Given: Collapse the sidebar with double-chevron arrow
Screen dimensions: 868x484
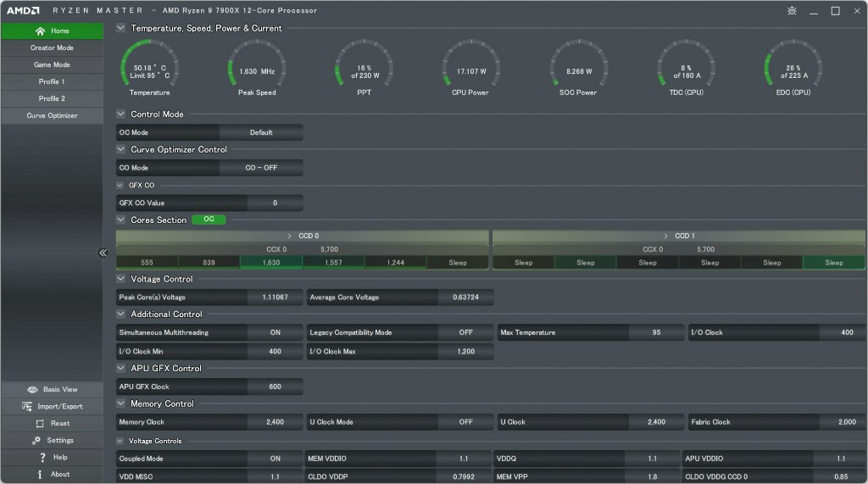Looking at the screenshot, I should pyautogui.click(x=103, y=253).
